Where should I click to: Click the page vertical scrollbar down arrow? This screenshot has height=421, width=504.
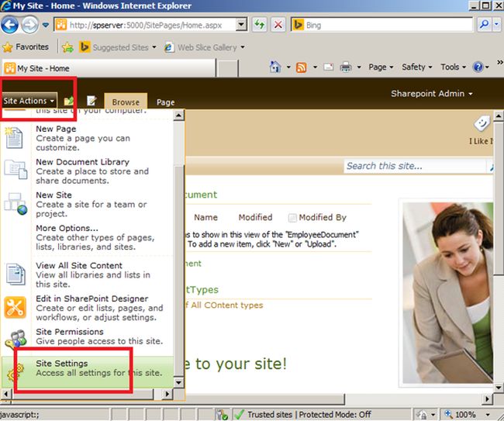click(499, 388)
